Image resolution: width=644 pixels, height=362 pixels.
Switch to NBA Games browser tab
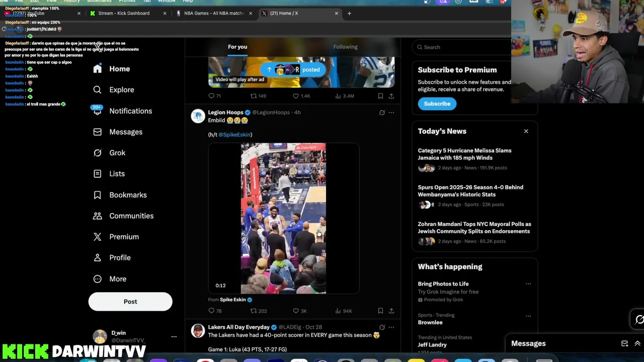click(x=213, y=14)
